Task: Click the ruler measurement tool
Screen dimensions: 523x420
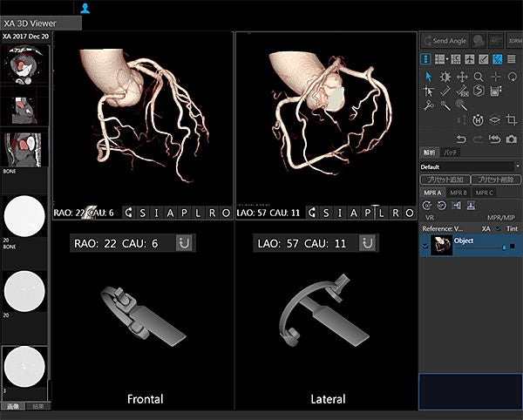Action: click(445, 91)
